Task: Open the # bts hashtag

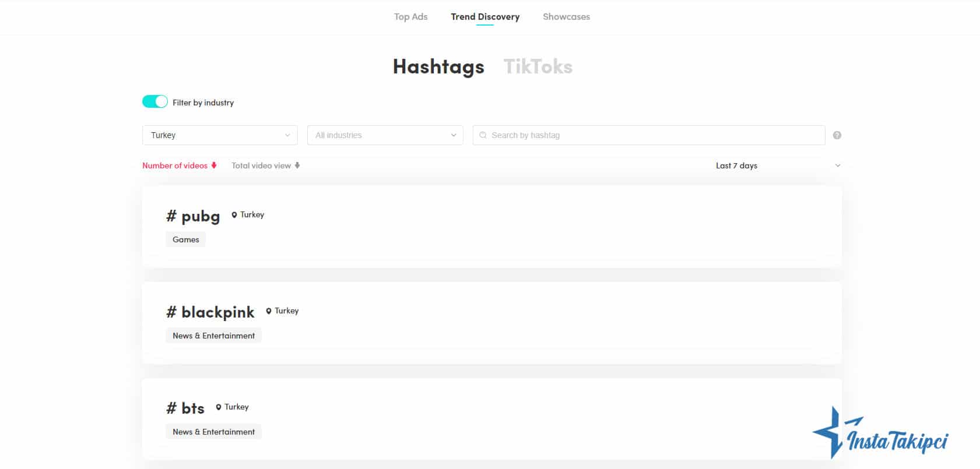Action: (x=185, y=408)
